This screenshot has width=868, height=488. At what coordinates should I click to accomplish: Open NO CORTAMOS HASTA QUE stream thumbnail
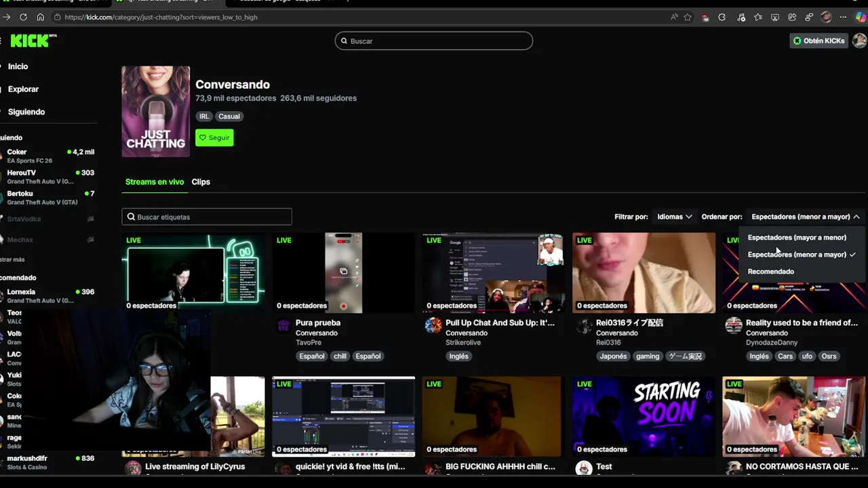click(x=793, y=417)
